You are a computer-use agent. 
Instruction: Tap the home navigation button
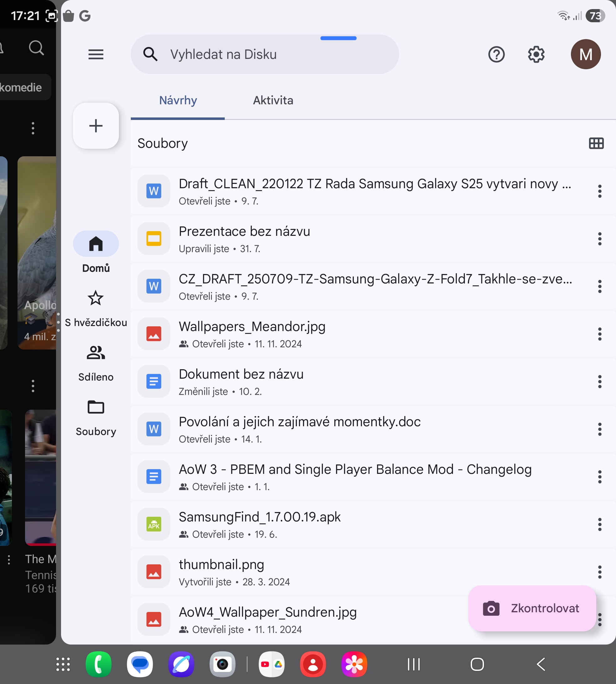(477, 664)
